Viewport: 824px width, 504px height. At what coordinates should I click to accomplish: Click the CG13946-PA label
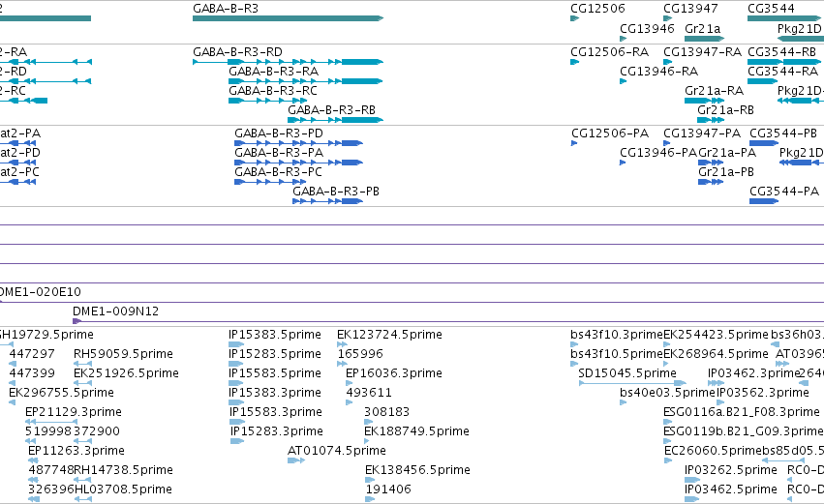(x=658, y=153)
